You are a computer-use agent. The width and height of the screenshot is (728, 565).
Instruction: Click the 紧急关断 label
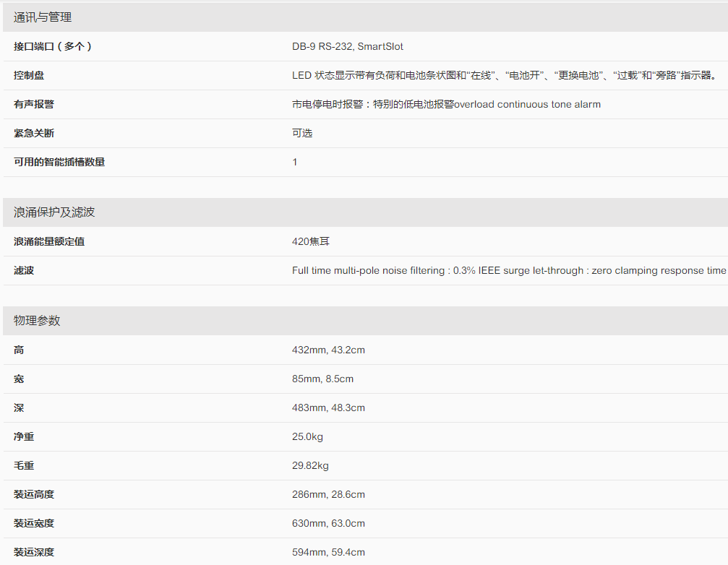tap(34, 133)
